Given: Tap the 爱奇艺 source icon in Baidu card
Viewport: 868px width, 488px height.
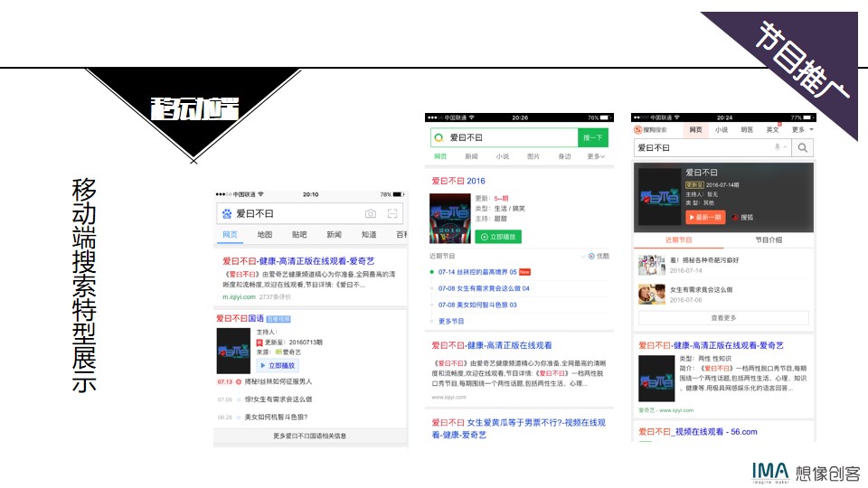Looking at the screenshot, I should pos(278,352).
